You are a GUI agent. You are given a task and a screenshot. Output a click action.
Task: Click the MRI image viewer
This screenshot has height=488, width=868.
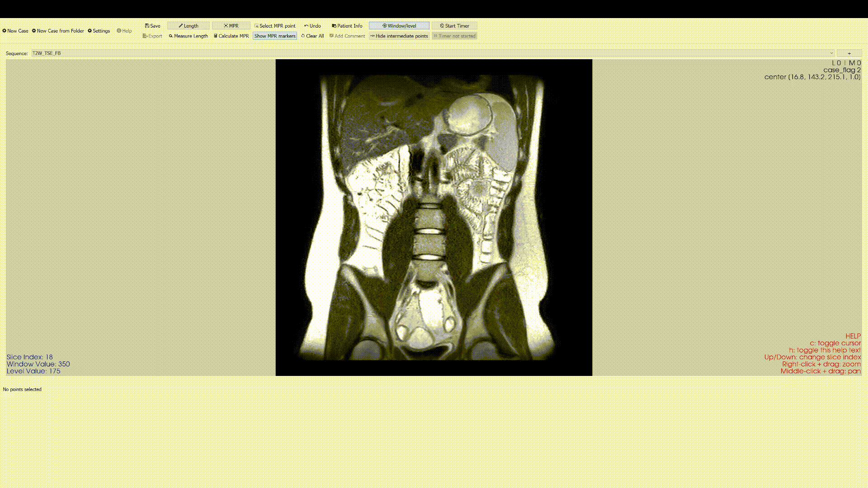click(434, 217)
